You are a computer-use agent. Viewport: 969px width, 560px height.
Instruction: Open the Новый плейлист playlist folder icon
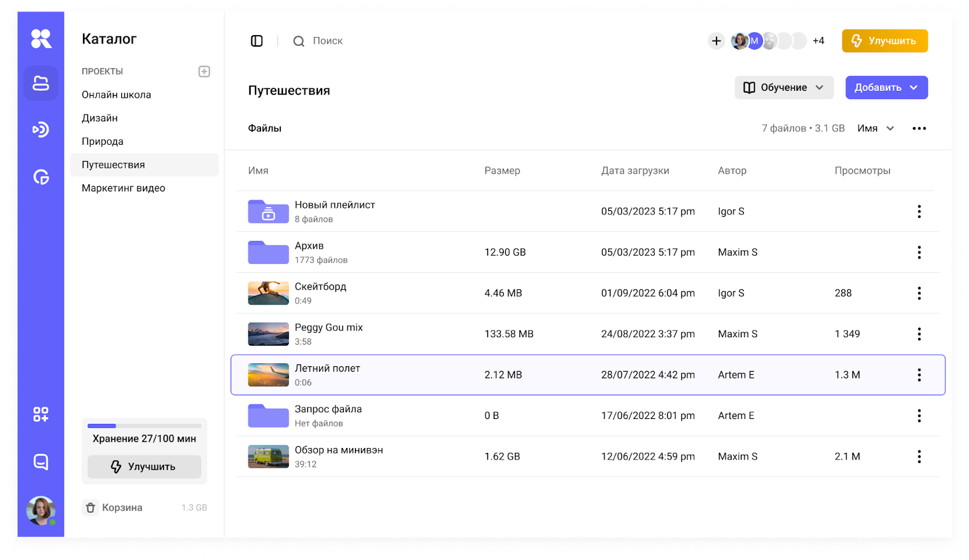click(268, 211)
